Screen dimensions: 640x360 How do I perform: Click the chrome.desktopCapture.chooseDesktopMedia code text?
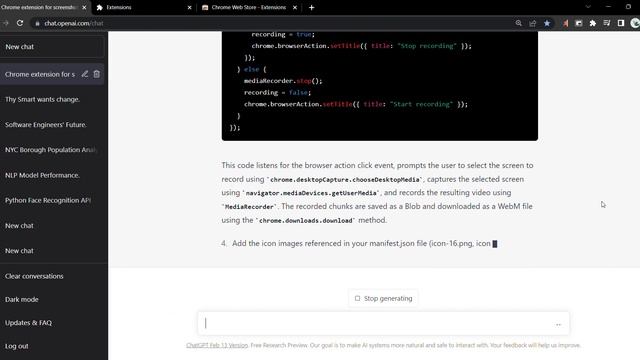click(345, 180)
